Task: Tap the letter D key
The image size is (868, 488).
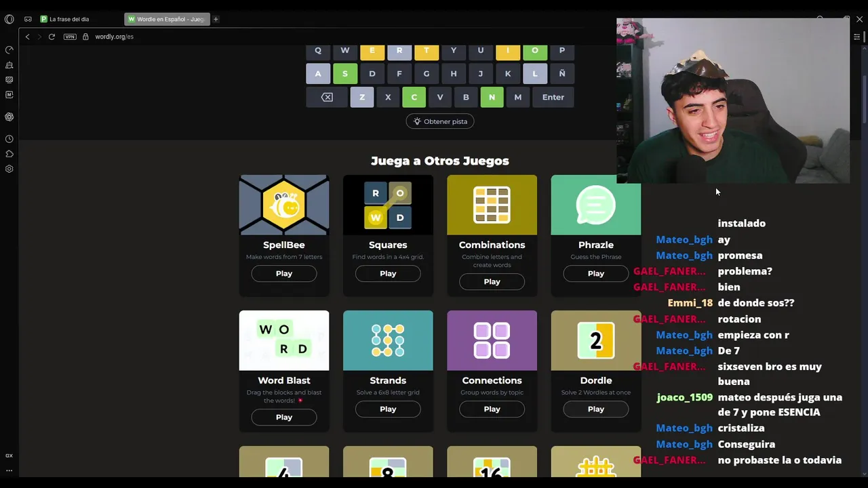Action: 372,73
